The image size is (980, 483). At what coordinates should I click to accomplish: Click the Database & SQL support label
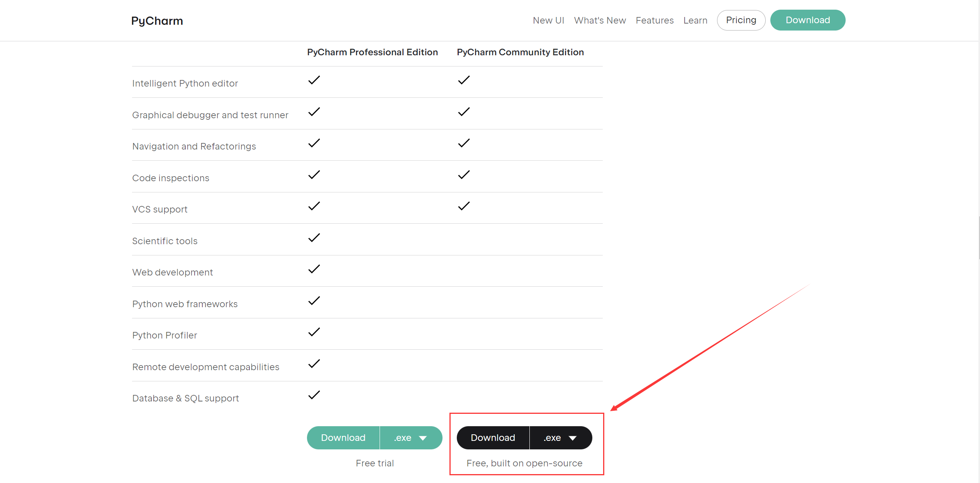185,398
